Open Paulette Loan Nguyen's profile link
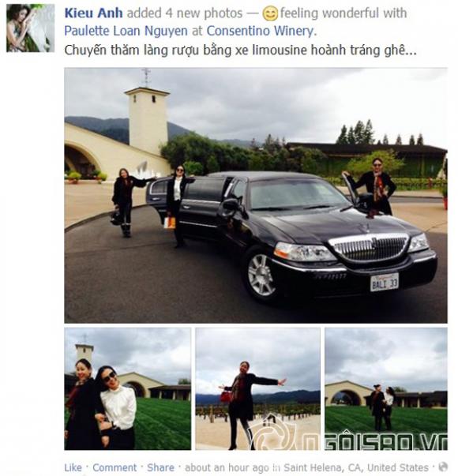The height and width of the screenshot is (476, 458). pyautogui.click(x=126, y=32)
